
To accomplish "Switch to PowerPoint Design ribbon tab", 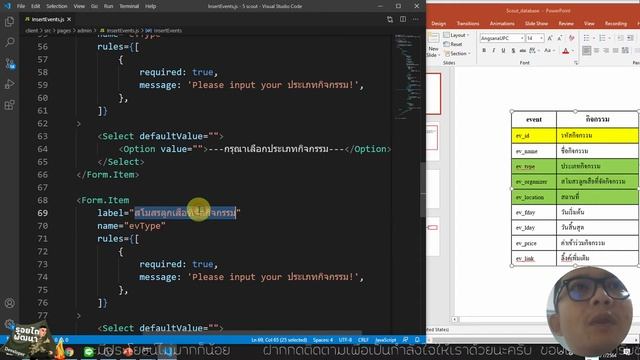I will (438, 24).
